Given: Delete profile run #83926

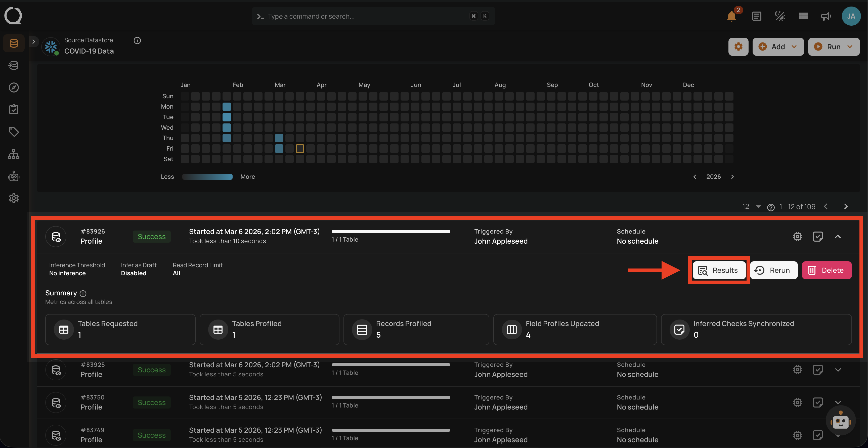Looking at the screenshot, I should 827,270.
